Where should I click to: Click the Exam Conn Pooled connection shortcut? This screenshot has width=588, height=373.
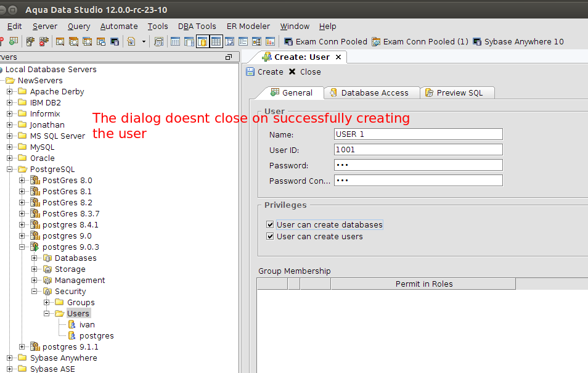325,42
